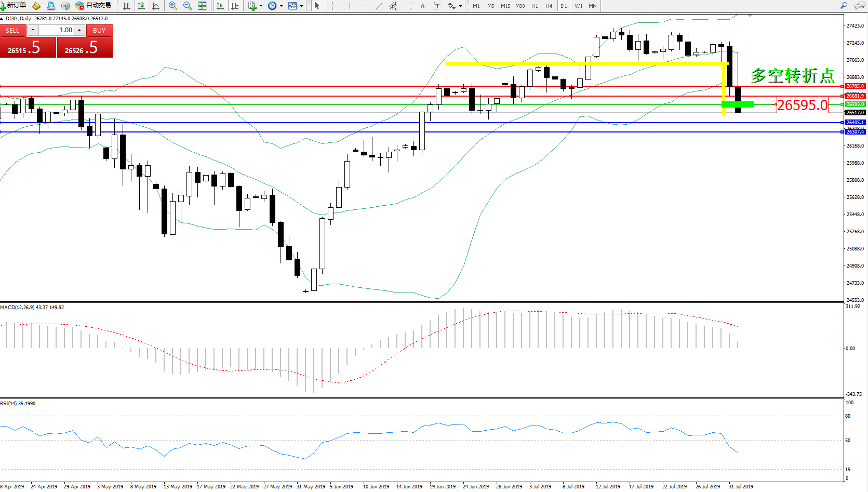Click the red 26785.0 price level marker
The width and height of the screenshot is (868, 492).
pyautogui.click(x=854, y=86)
